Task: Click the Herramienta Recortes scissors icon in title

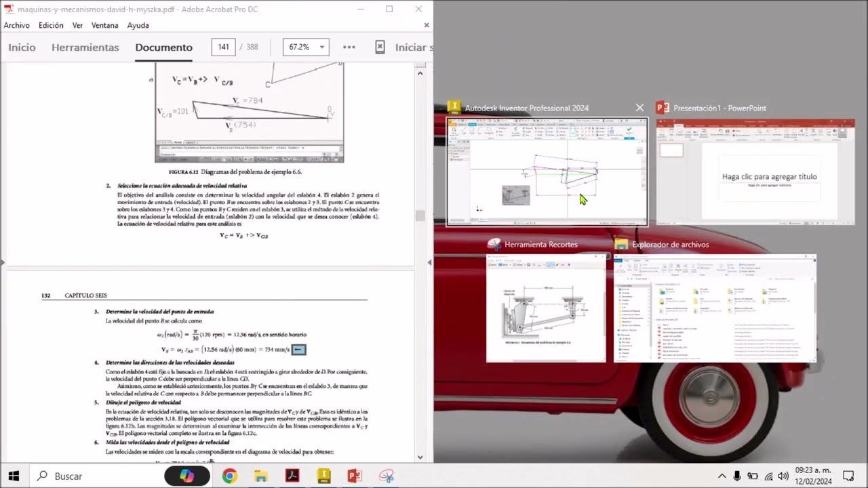Action: (x=494, y=244)
